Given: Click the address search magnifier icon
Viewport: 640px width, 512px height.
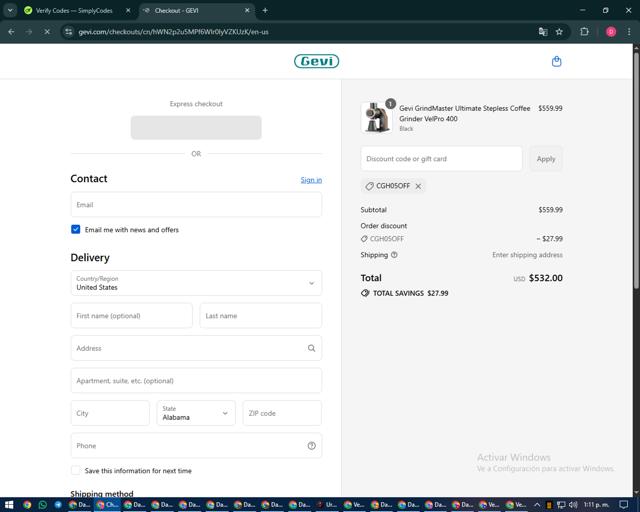Looking at the screenshot, I should 311,348.
